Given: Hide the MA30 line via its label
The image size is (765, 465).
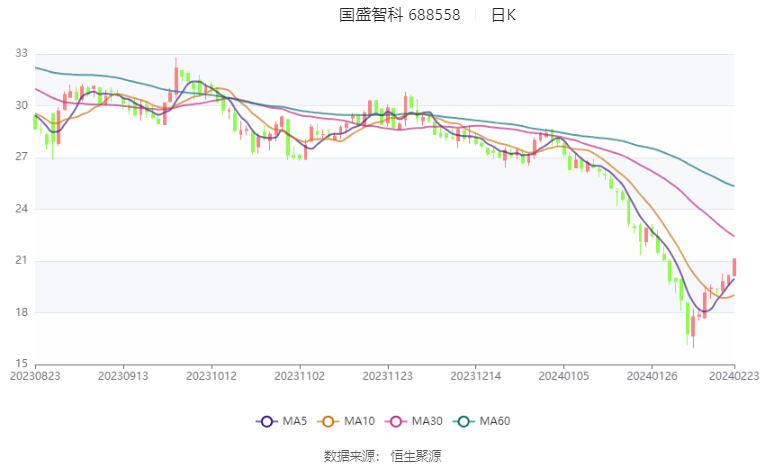Looking at the screenshot, I should 427,421.
